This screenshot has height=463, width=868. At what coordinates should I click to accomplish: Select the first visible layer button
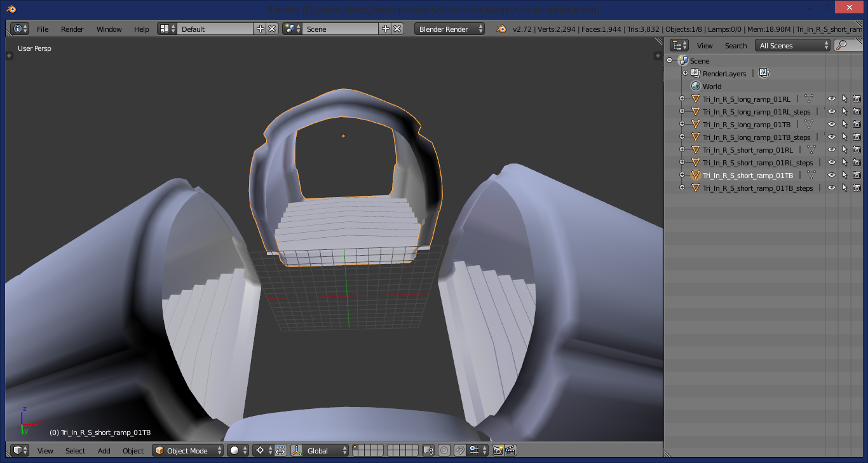[356, 447]
